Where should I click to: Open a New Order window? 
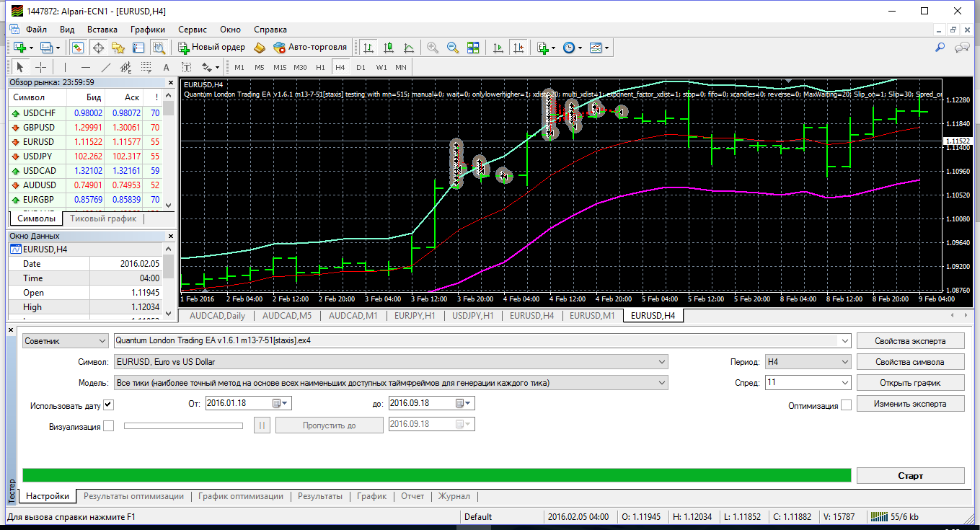[x=212, y=47]
